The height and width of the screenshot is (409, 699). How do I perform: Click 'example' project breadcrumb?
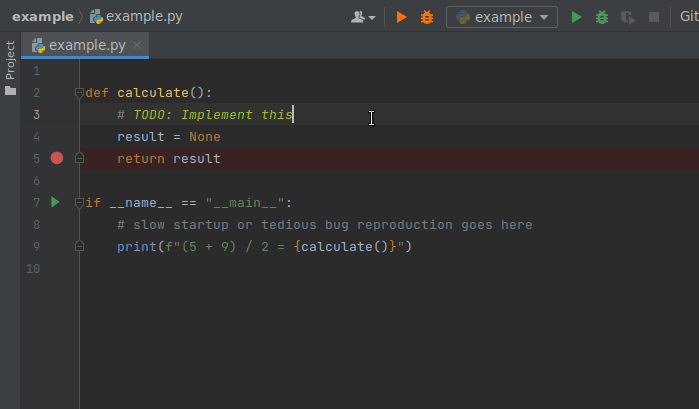(43, 17)
